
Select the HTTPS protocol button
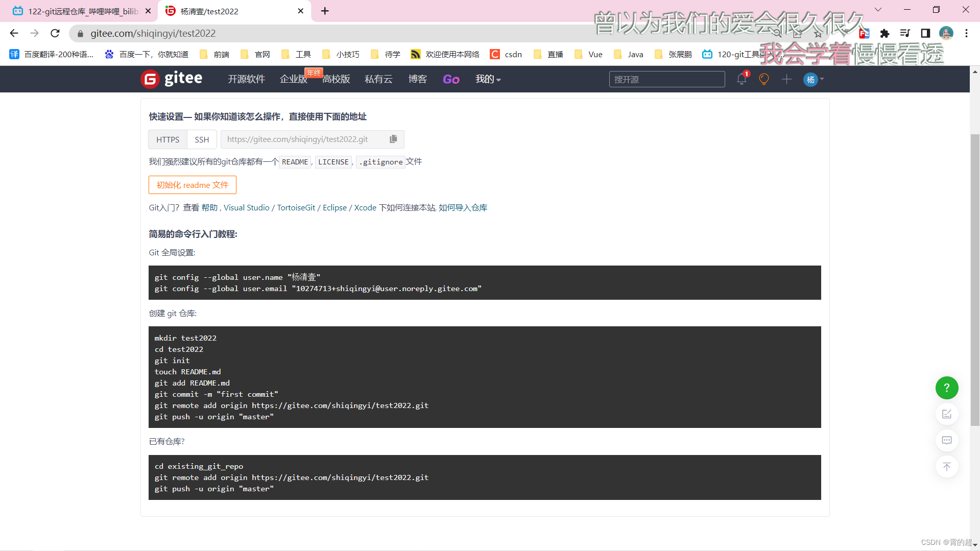168,139
